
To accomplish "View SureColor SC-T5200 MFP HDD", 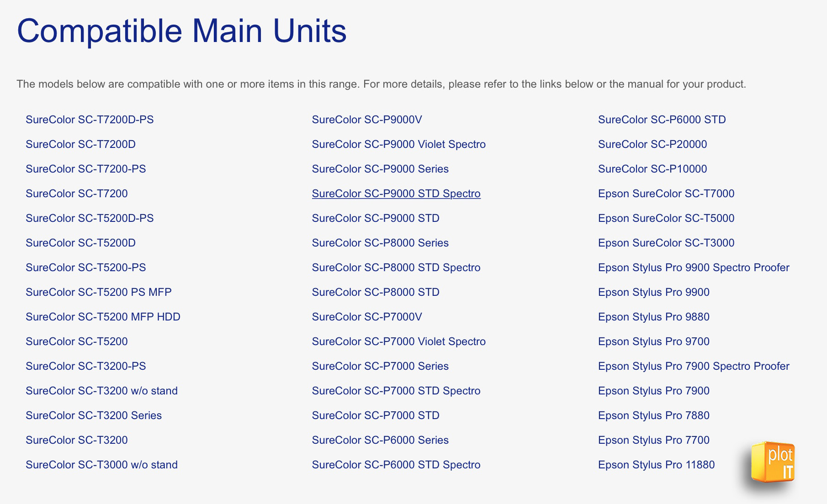I will tap(103, 317).
